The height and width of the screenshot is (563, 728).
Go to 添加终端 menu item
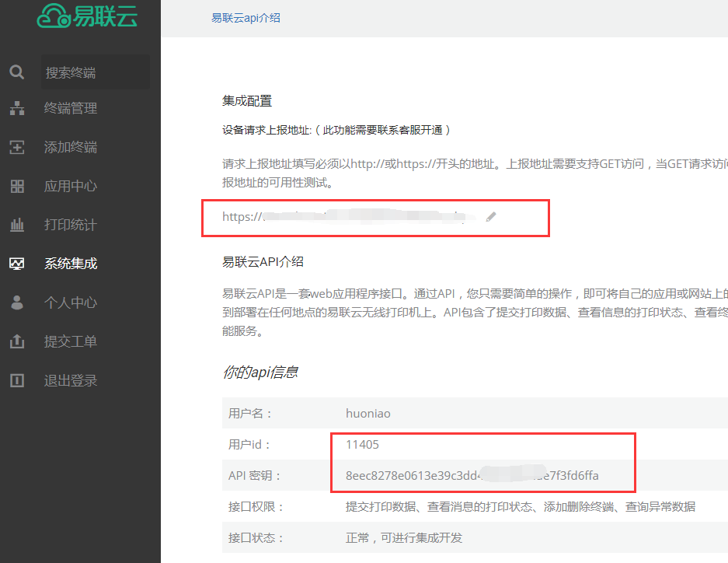pos(71,147)
